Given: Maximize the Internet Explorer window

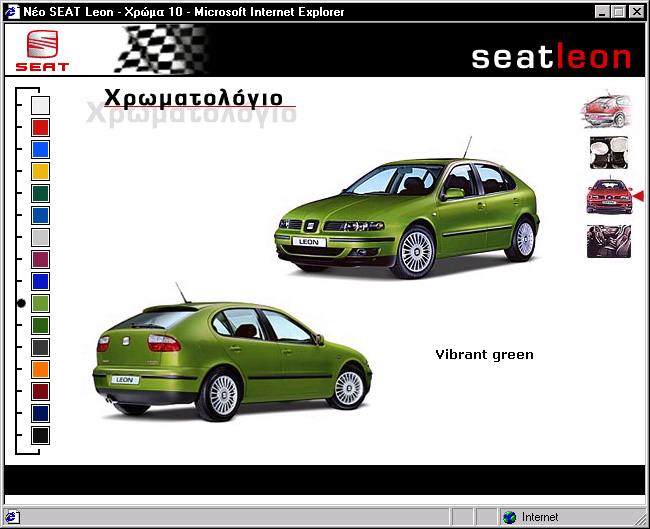Looking at the screenshot, I should [619, 12].
